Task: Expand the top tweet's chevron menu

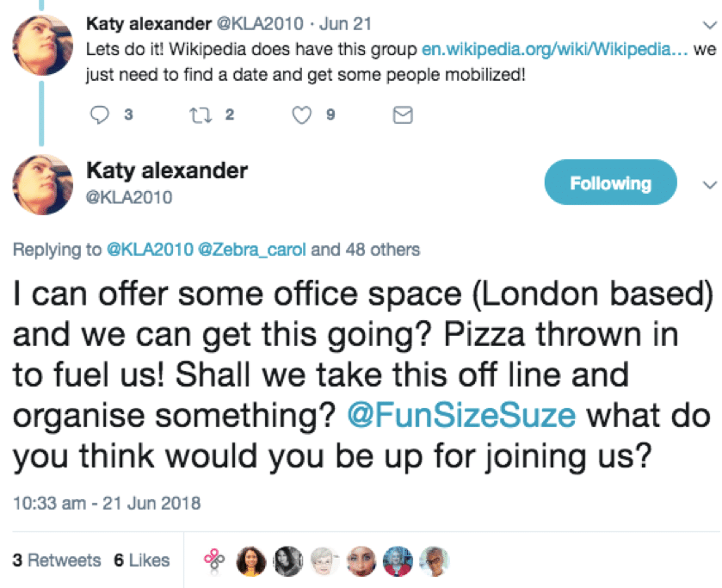Action: pos(710,25)
